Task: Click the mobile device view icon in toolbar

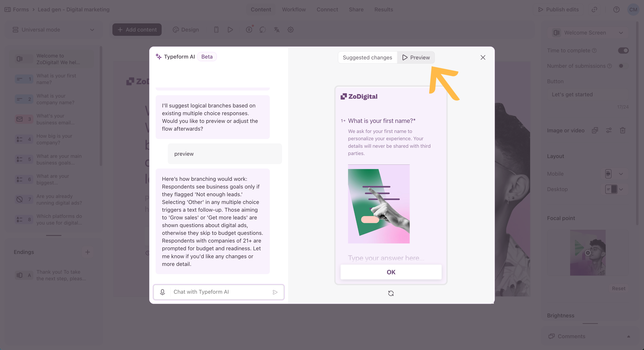Action: click(x=216, y=30)
